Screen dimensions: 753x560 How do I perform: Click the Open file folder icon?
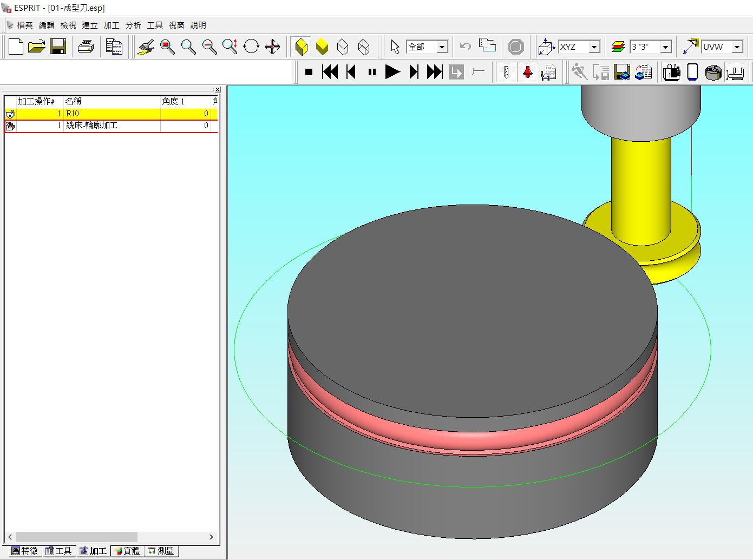tap(36, 47)
